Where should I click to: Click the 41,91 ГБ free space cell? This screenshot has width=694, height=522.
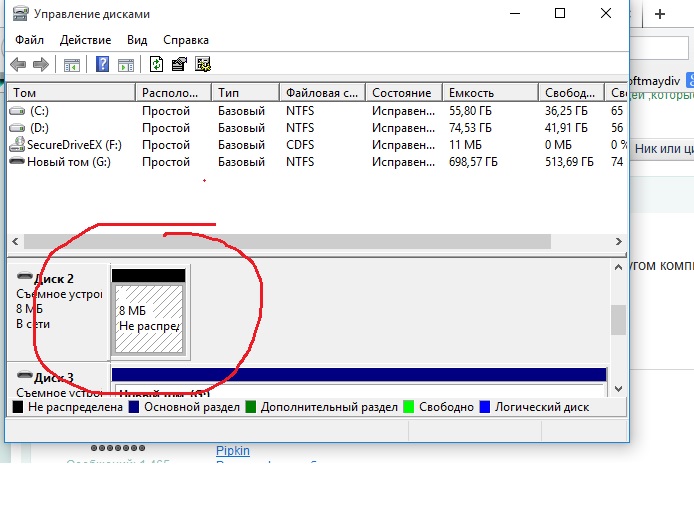tap(566, 128)
